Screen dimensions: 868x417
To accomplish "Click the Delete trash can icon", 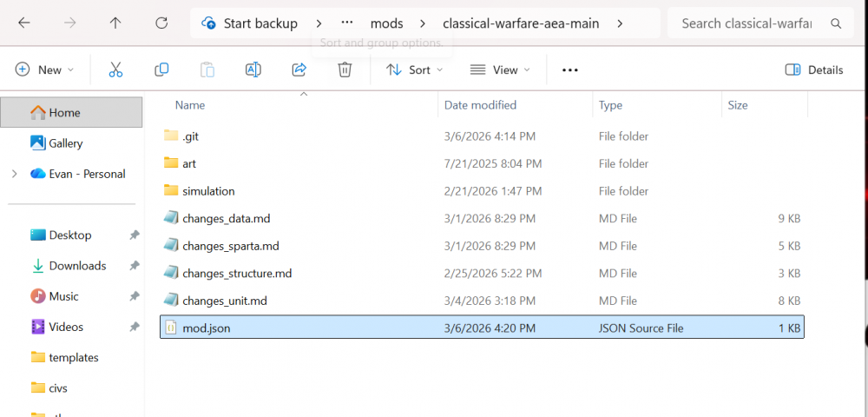I will [345, 69].
